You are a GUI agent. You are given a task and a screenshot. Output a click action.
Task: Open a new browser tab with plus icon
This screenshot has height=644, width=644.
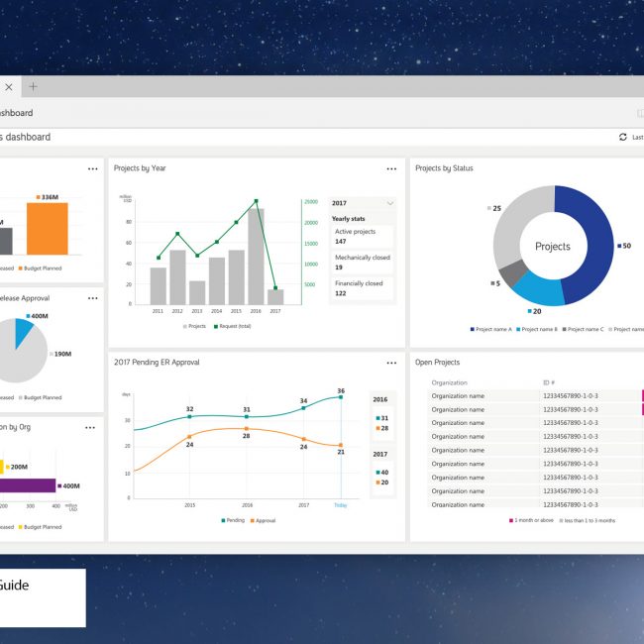(x=33, y=87)
